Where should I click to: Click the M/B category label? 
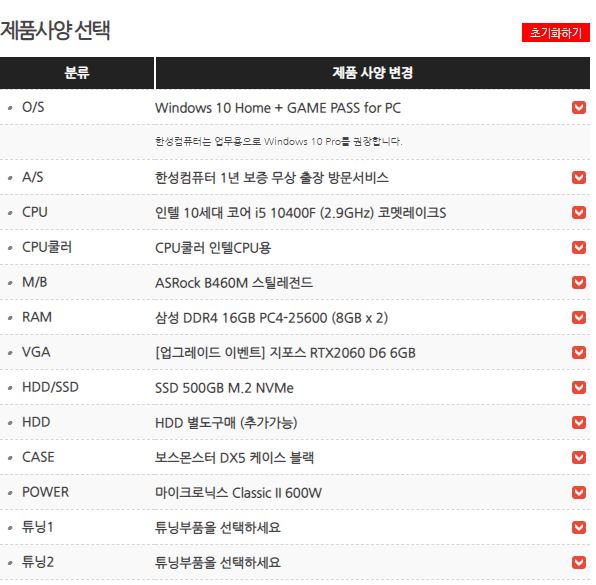click(x=35, y=282)
